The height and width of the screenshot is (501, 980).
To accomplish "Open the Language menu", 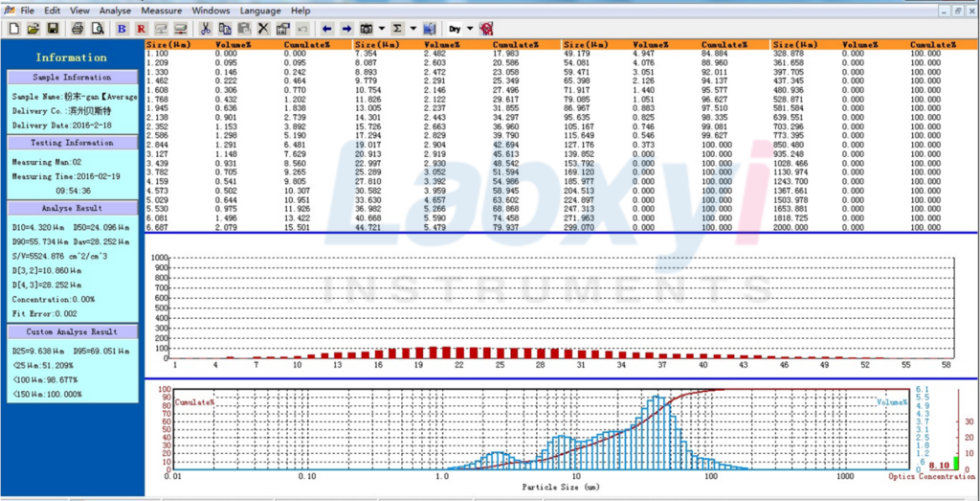I will (x=260, y=11).
